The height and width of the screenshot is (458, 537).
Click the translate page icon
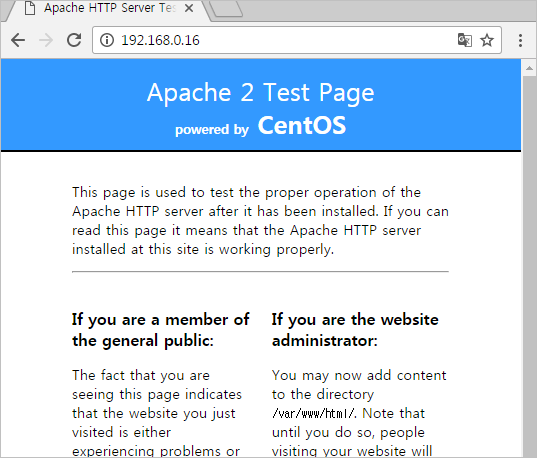[x=465, y=40]
